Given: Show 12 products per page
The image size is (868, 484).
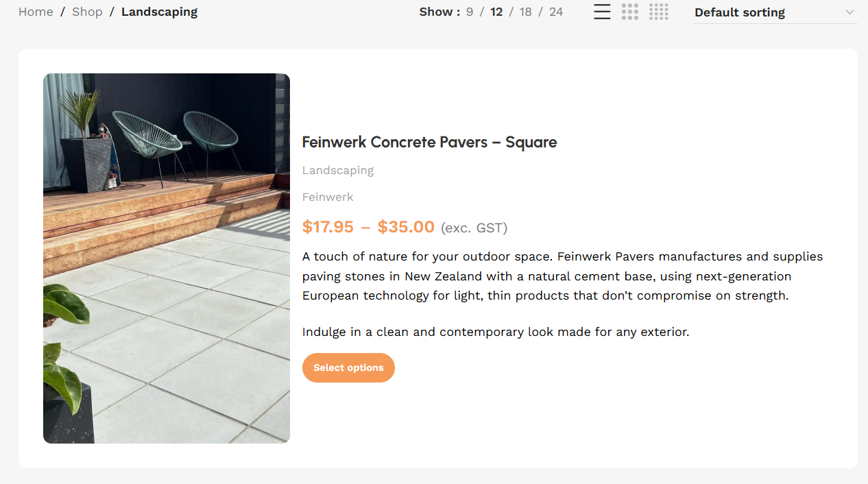Looking at the screenshot, I should (496, 12).
